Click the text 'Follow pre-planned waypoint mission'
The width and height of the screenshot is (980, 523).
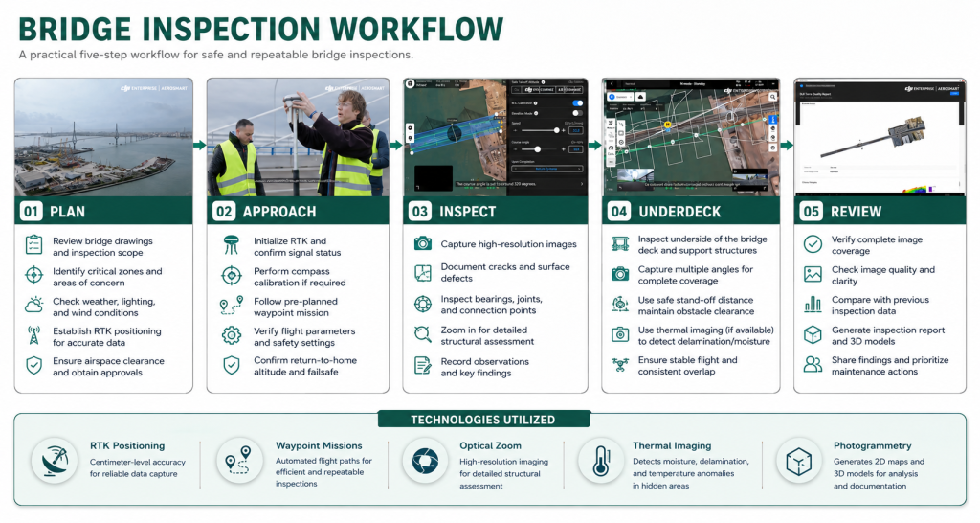click(296, 307)
